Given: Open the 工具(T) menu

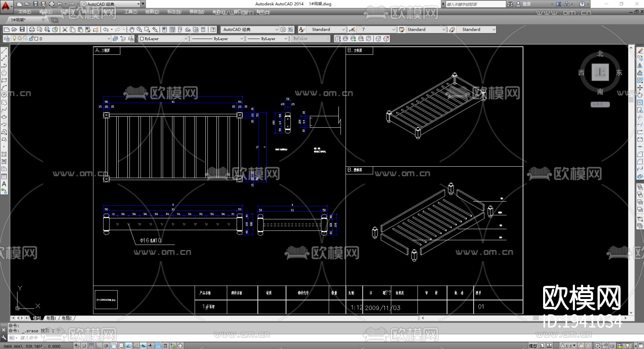Looking at the screenshot, I should (131, 12).
